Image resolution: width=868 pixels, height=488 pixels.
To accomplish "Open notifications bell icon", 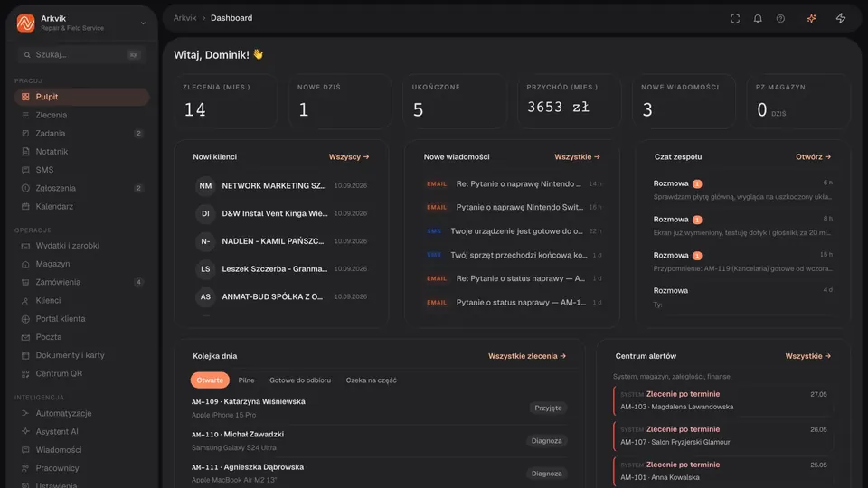I will pos(758,18).
